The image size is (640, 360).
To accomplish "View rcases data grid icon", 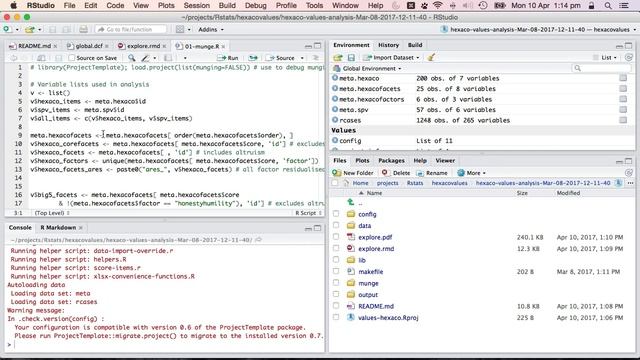I will coord(623,120).
